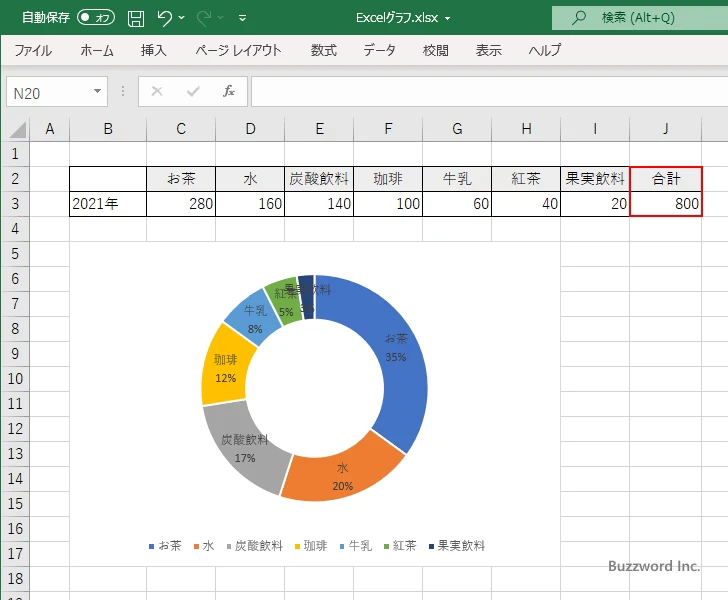Click the formula bar Enter checkmark icon
This screenshot has width=728, height=600.
coord(193,91)
